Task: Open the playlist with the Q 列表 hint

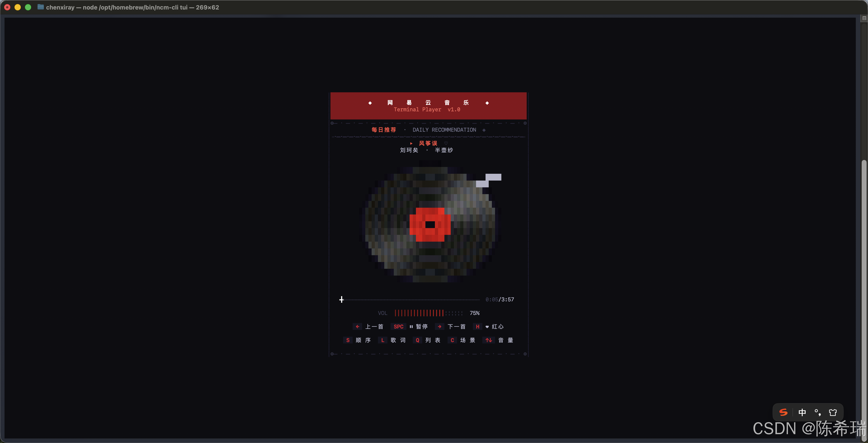Action: pyautogui.click(x=427, y=340)
